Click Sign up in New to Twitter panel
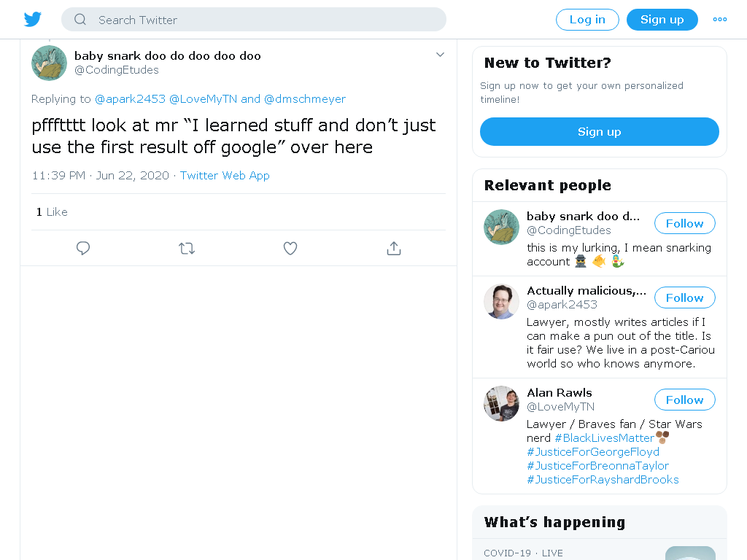Image resolution: width=747 pixels, height=560 pixels. click(x=600, y=131)
